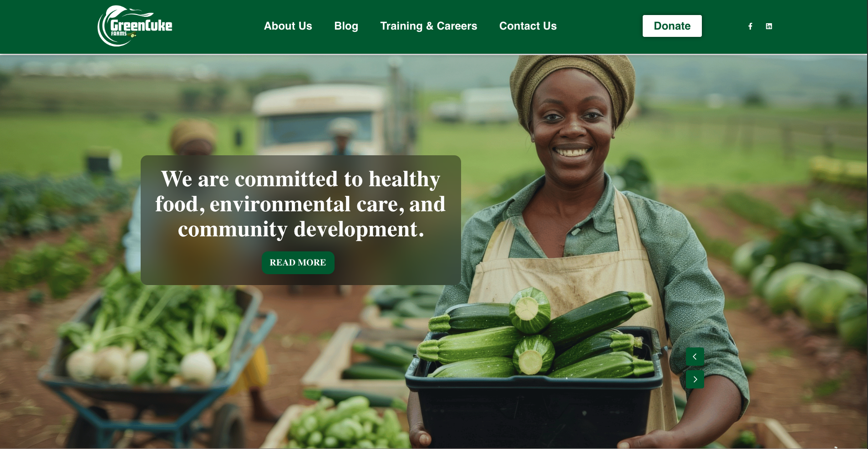Go to previous slide arrow
The width and height of the screenshot is (868, 449).
tap(695, 357)
